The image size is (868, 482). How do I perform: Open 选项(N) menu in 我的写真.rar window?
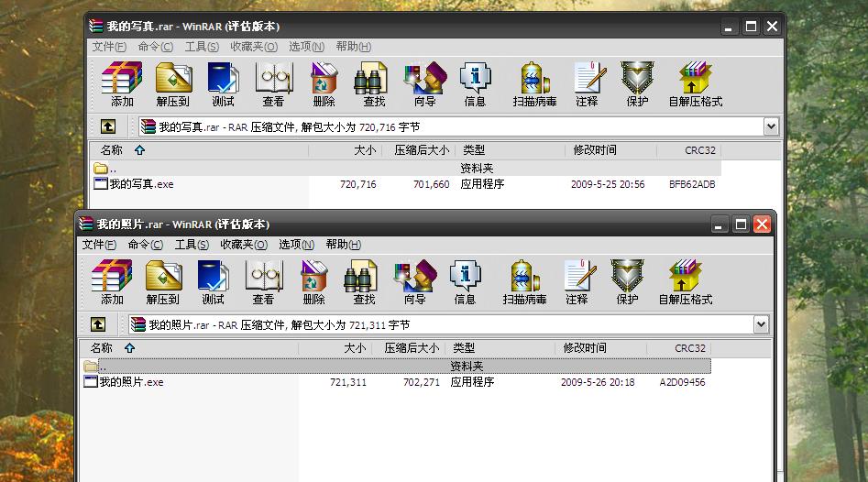(x=307, y=47)
